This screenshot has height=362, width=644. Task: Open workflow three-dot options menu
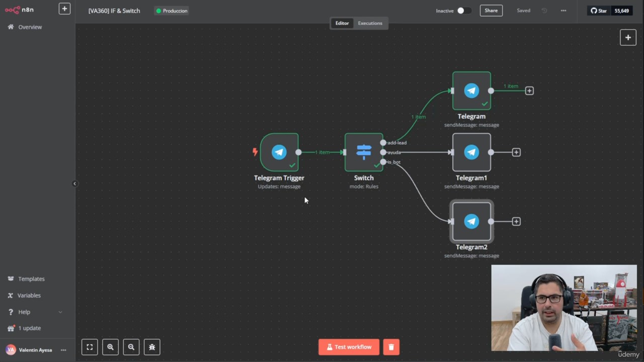(563, 11)
